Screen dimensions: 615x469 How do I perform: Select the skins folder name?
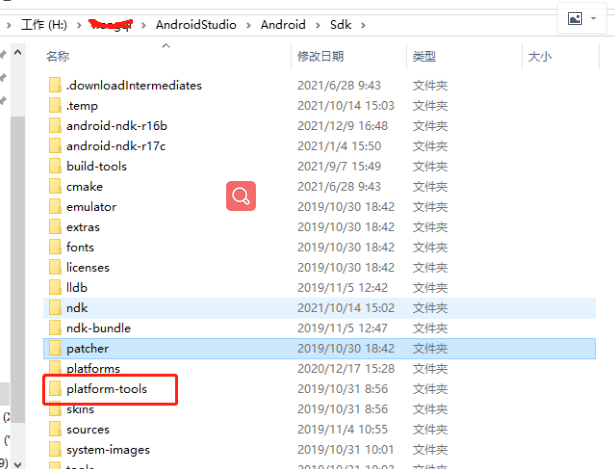point(80,409)
